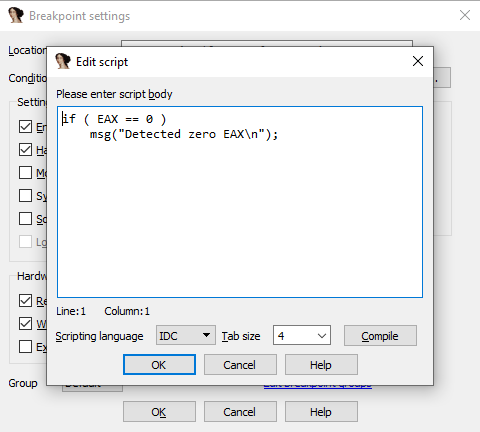This screenshot has width=480, height=432.
Task: Click the Edit breakpoint groups link
Action: (317, 386)
